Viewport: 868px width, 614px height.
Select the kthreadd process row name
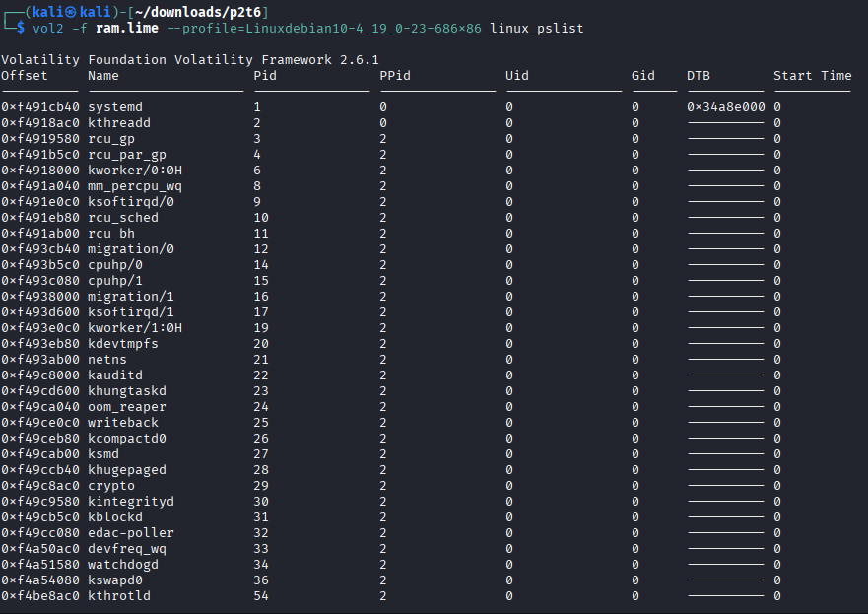click(119, 123)
